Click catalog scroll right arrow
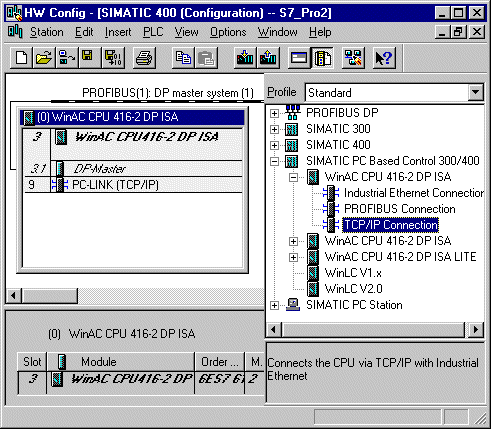Image resolution: width=491 pixels, height=429 pixels. (475, 330)
